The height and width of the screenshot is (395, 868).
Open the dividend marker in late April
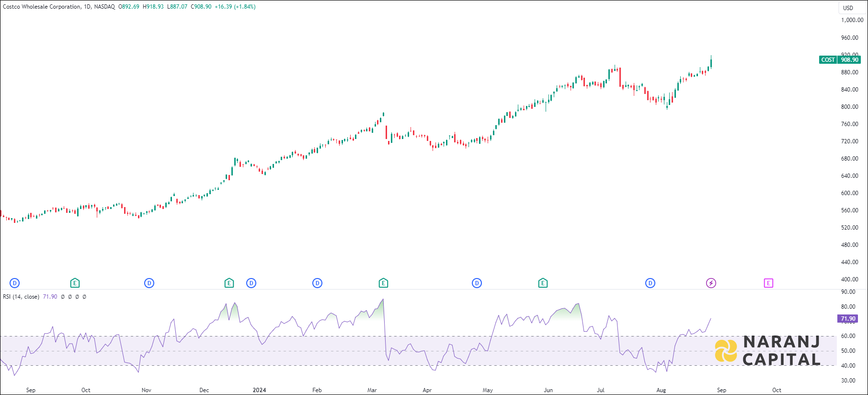(x=477, y=283)
